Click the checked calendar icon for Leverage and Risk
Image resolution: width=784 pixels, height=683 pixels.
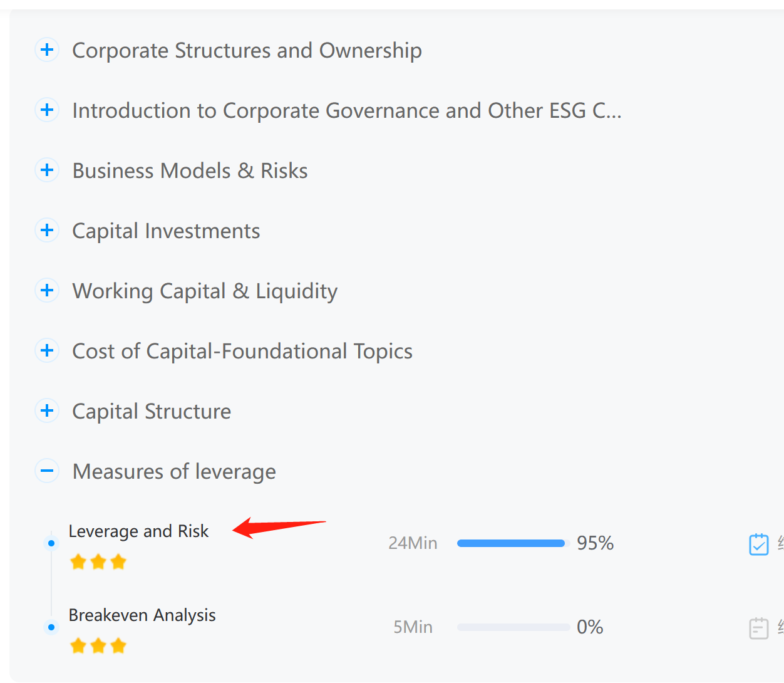click(758, 544)
